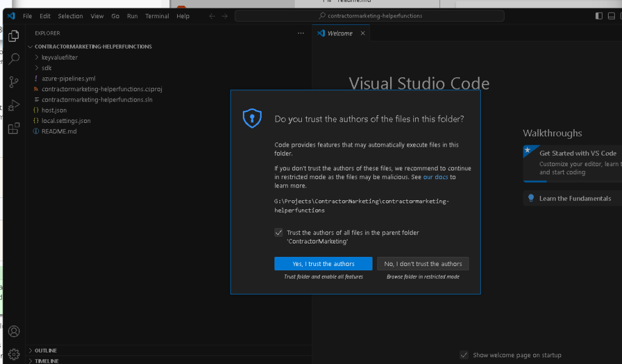Open the File menu

click(27, 16)
